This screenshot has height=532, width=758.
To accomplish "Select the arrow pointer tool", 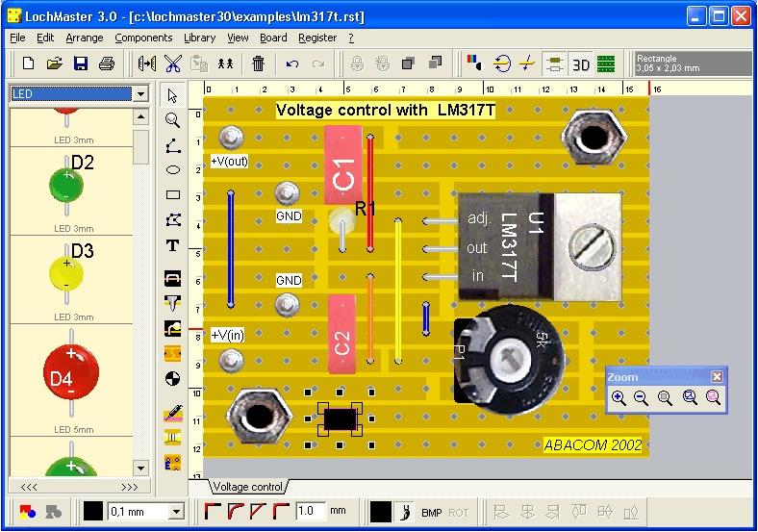I will [172, 95].
